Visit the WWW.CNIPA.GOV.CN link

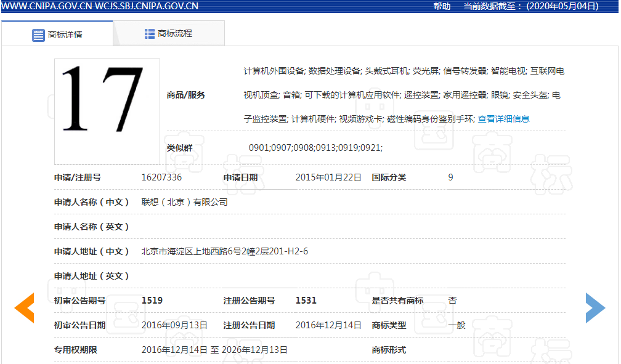click(x=46, y=6)
